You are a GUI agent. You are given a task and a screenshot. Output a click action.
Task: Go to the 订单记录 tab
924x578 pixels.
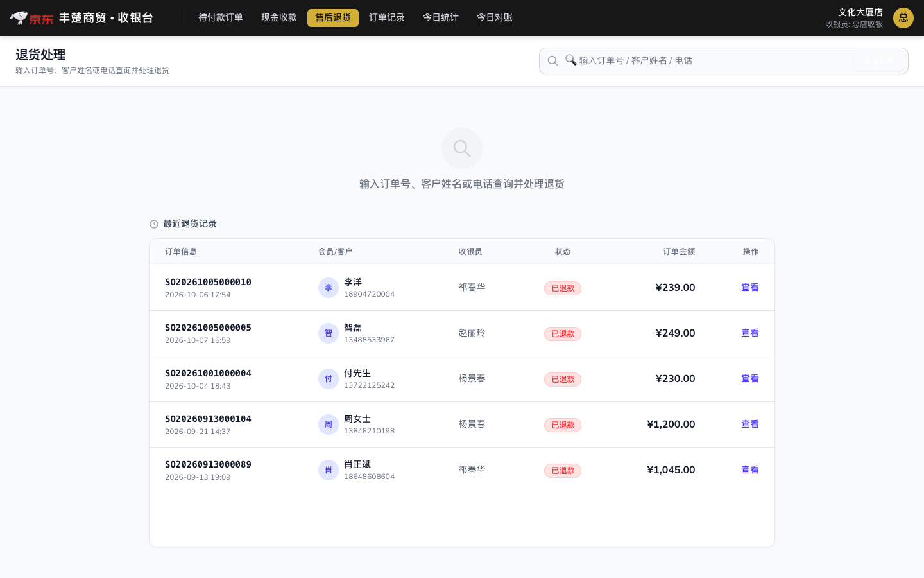click(387, 18)
